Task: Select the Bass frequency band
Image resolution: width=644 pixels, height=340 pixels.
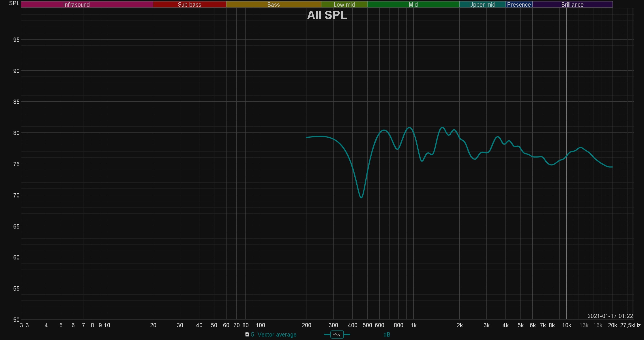Action: pyautogui.click(x=274, y=5)
